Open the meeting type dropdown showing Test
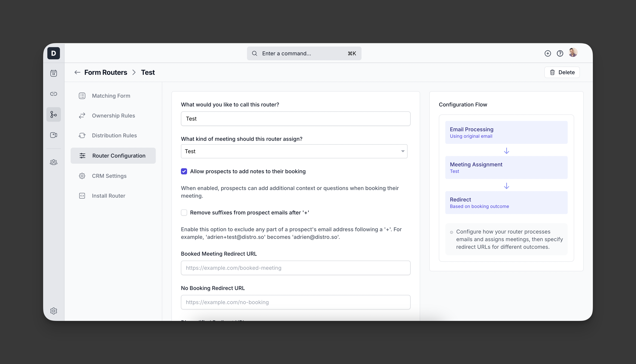 [294, 151]
